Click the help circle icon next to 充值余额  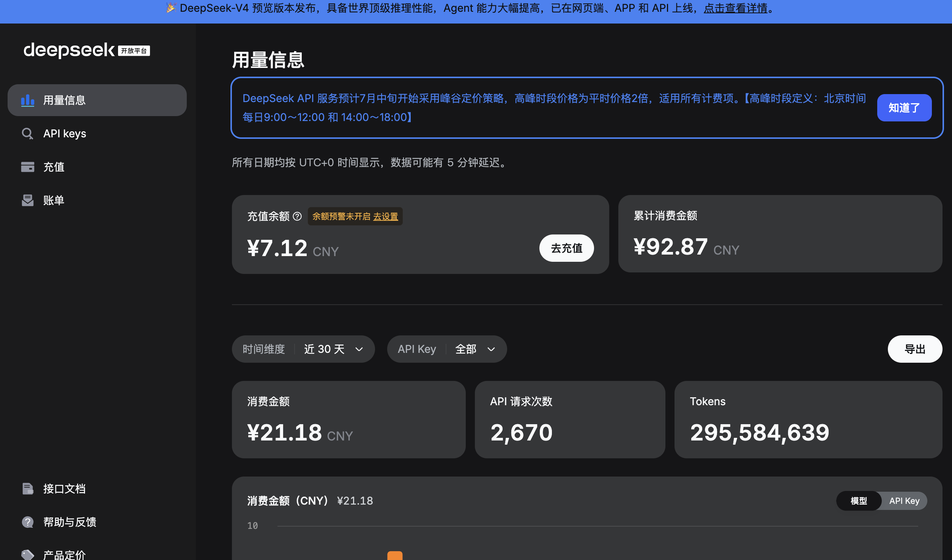(x=298, y=217)
